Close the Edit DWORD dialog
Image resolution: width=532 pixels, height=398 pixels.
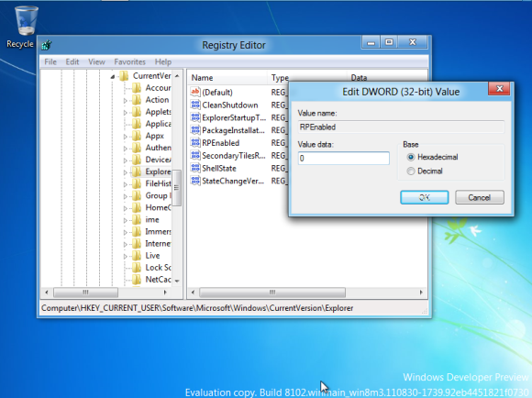pyautogui.click(x=499, y=89)
